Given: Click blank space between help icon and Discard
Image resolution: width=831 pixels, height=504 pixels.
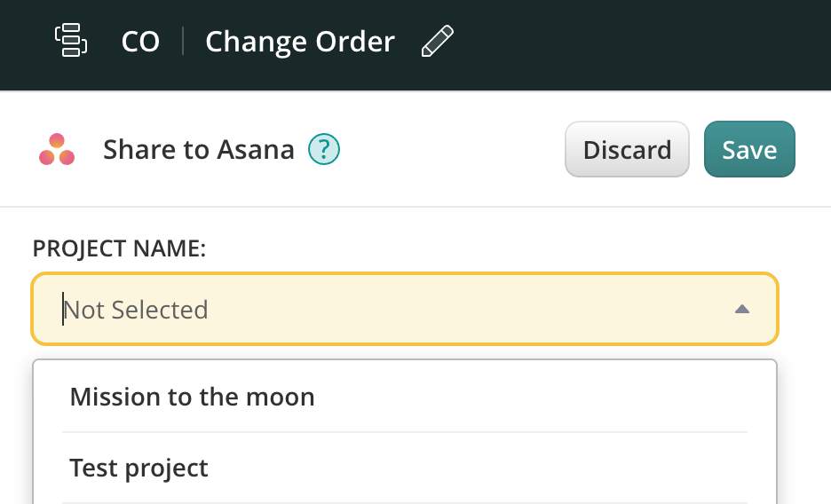Looking at the screenshot, I should (x=453, y=150).
